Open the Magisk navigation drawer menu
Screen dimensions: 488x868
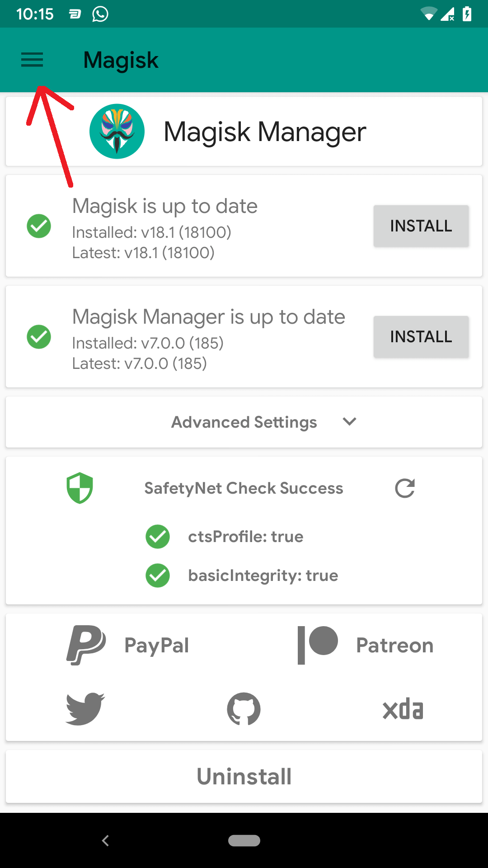click(x=32, y=60)
